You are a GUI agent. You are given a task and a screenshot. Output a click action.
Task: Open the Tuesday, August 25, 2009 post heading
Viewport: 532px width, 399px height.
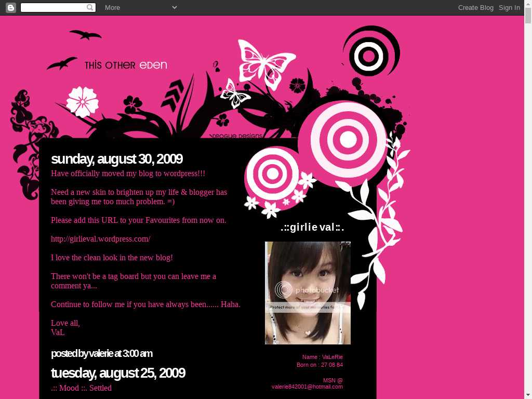point(118,373)
